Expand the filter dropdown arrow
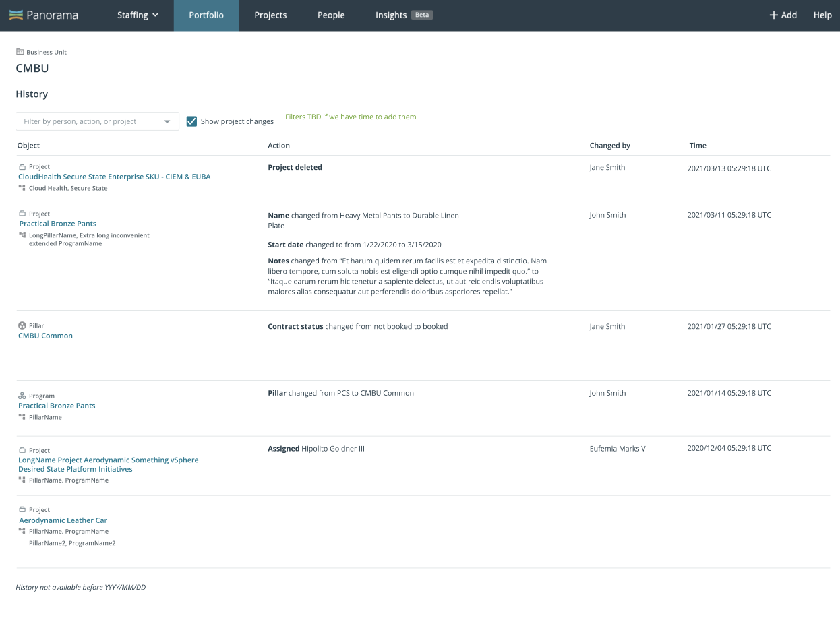The image size is (840, 620). (x=167, y=122)
